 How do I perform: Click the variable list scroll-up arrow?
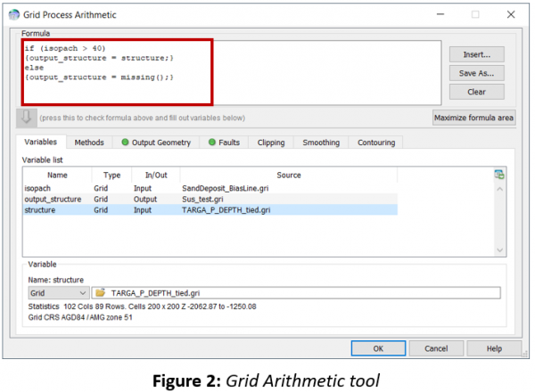coord(500,189)
